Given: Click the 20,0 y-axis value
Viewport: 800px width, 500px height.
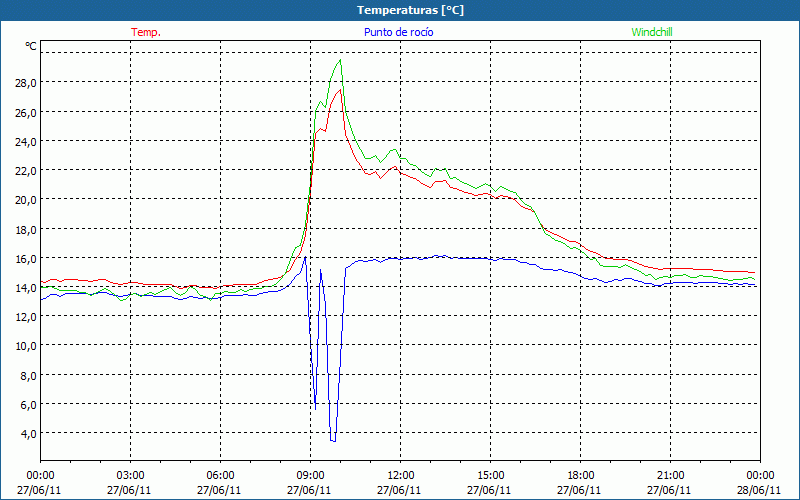Looking at the screenshot, I should [x=26, y=200].
